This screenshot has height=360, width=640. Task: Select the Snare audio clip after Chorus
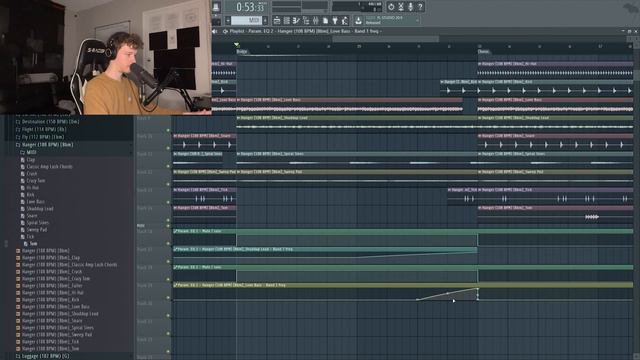555,142
